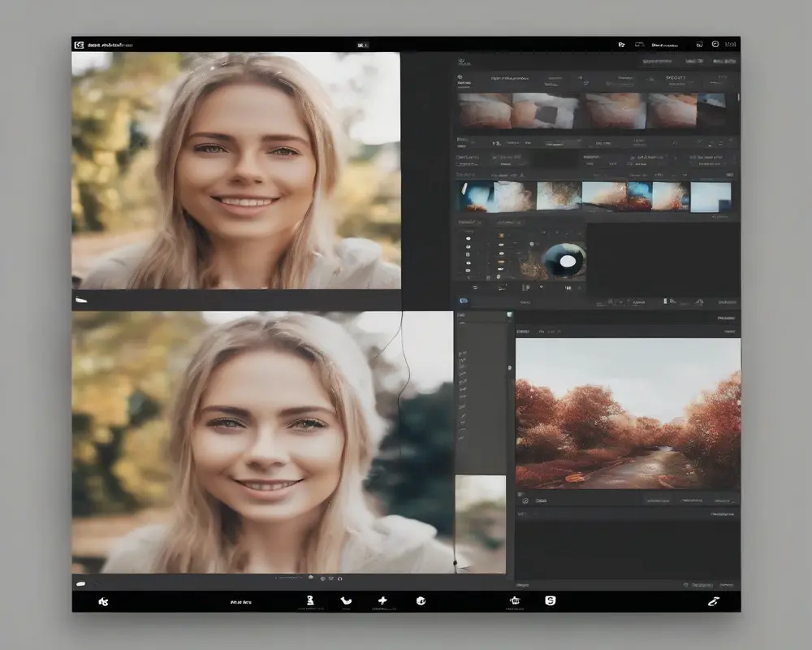812x650 pixels.
Task: Adjust the scrollbar beside the upper filmstrip
Action: click(x=738, y=97)
